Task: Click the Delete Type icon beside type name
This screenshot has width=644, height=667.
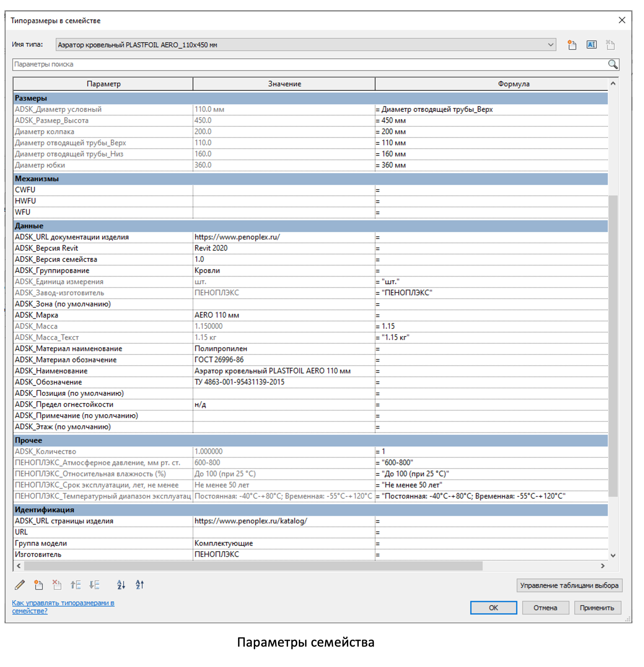Action: [x=610, y=44]
